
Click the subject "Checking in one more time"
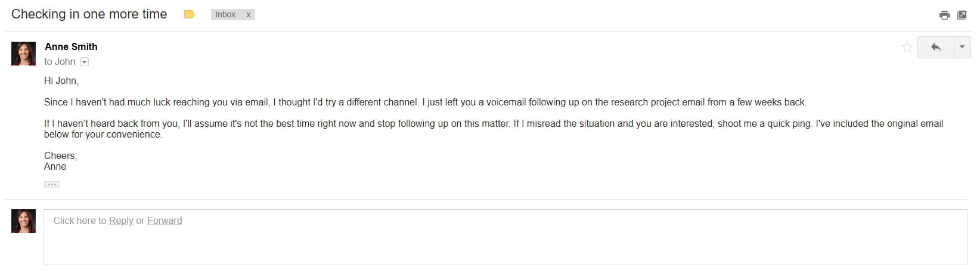[89, 14]
